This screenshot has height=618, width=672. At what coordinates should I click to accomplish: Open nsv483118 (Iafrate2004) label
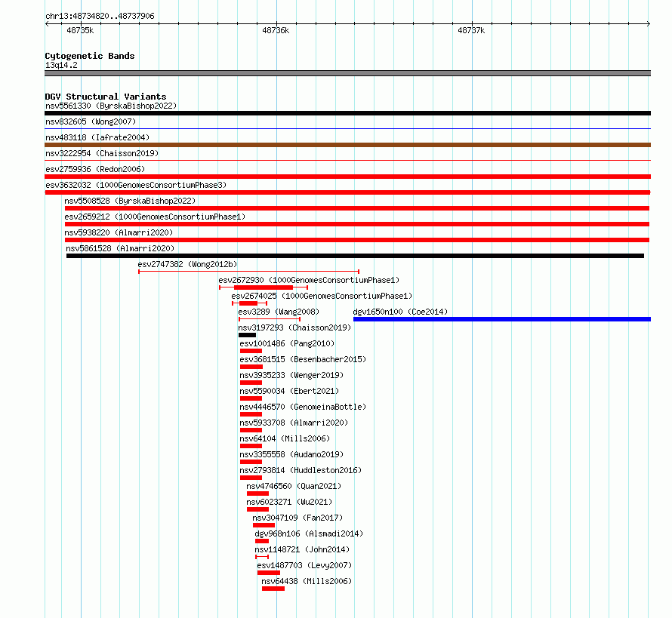tap(97, 137)
